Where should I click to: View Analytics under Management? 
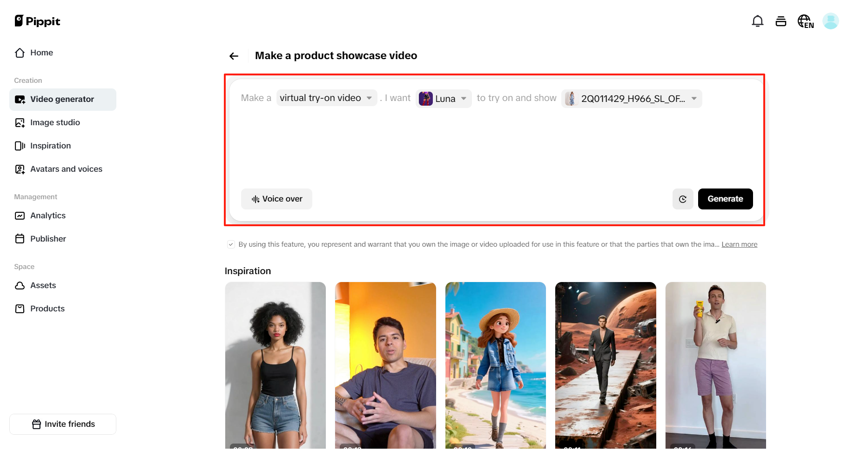pos(47,215)
